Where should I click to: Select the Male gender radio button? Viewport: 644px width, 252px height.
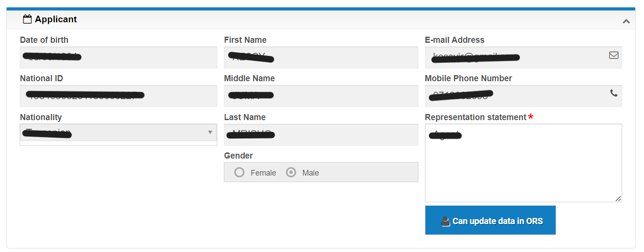pyautogui.click(x=291, y=172)
